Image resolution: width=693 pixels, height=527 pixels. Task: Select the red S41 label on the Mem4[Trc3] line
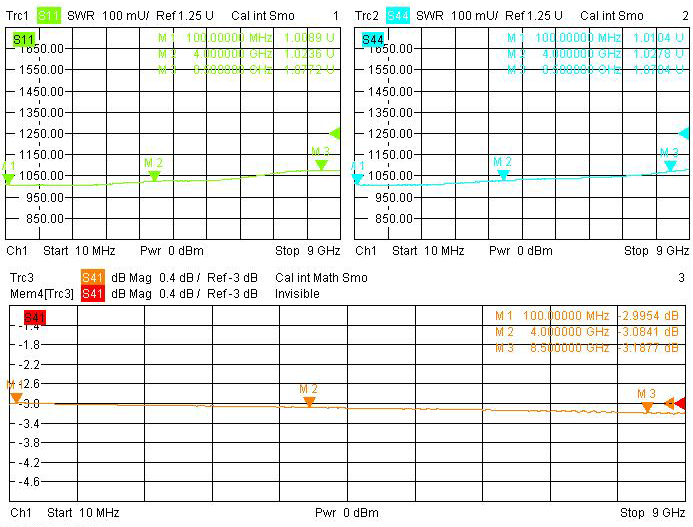point(93,293)
